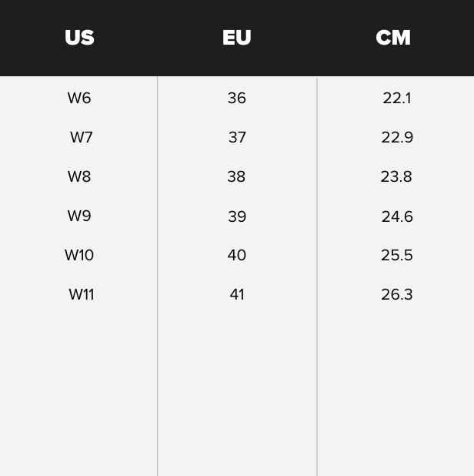This screenshot has height=476, width=474.
Task: Click the 24.6 centimeter value
Action: point(397,216)
